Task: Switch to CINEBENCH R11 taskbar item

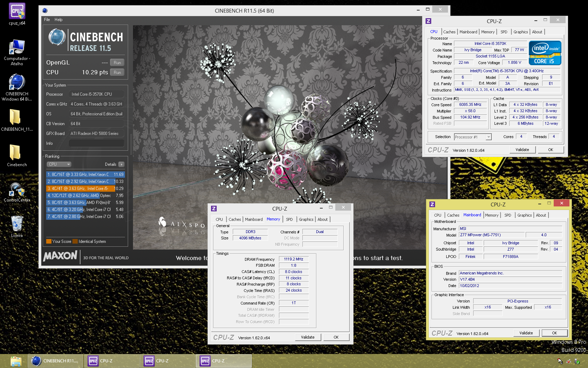Action: [55, 361]
